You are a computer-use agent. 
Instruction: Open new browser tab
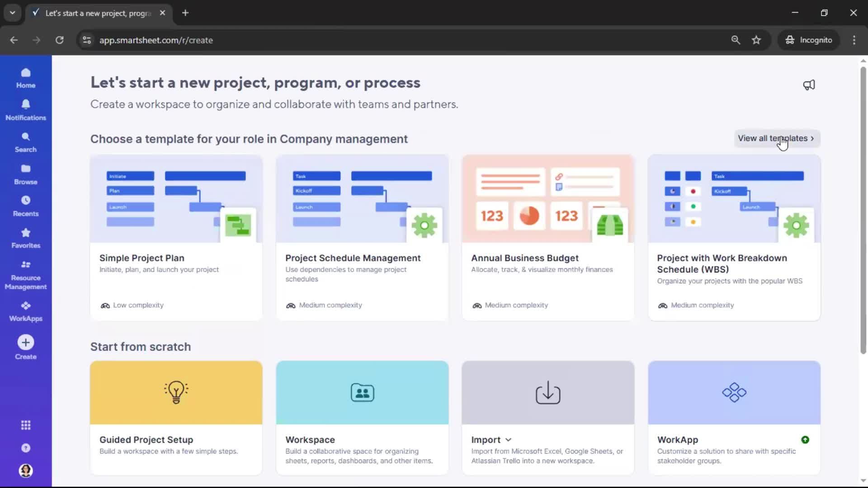(x=185, y=13)
